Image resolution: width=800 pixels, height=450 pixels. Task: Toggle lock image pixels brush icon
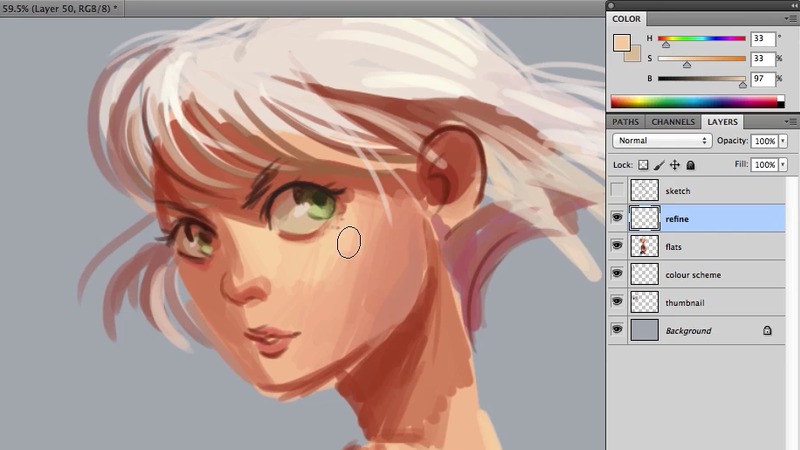tap(659, 165)
